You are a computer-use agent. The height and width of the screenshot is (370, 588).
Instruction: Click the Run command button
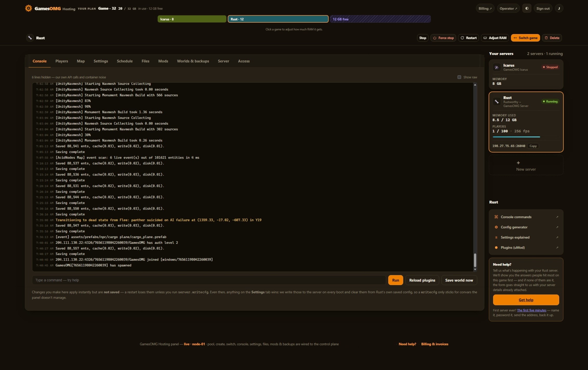(x=396, y=280)
